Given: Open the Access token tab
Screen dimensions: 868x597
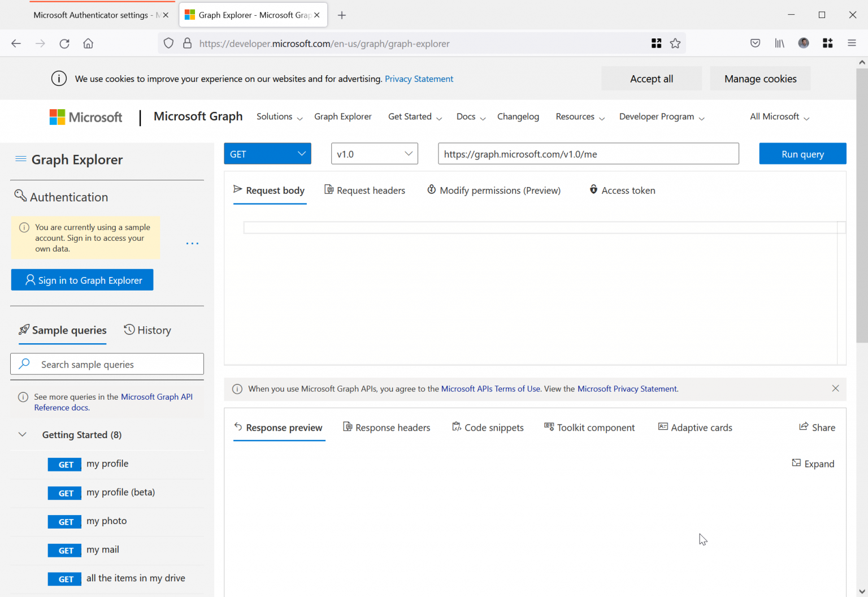Looking at the screenshot, I should [x=622, y=190].
